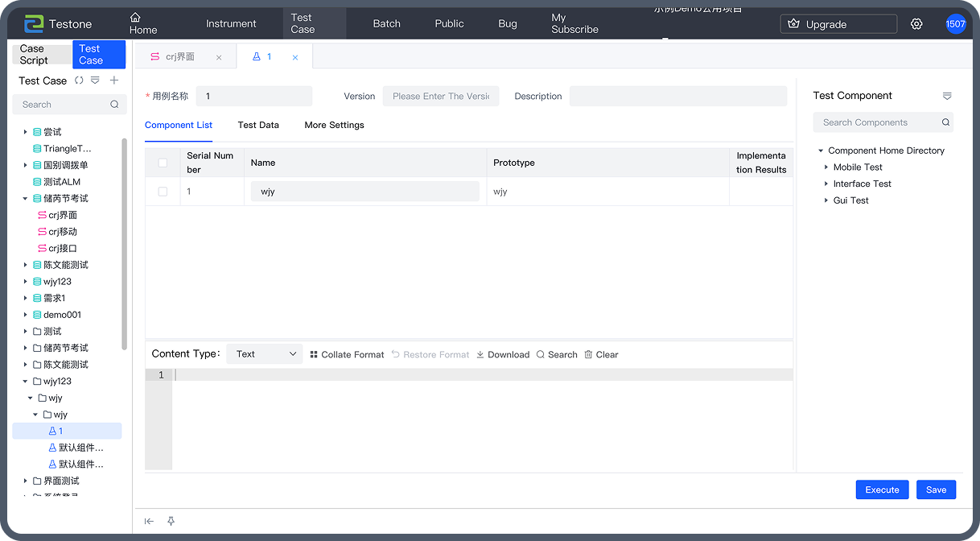This screenshot has width=980, height=541.
Task: Click the pin icon at bottom bar
Action: click(171, 521)
